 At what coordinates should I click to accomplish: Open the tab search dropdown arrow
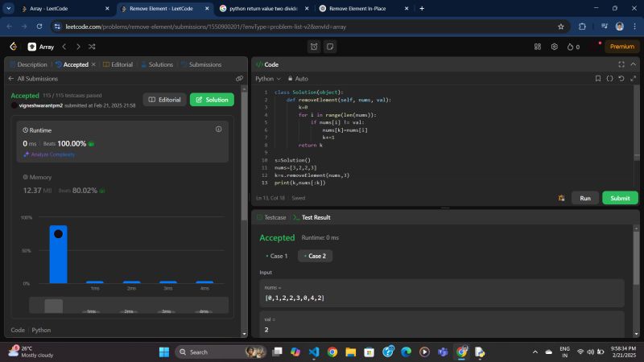pos(8,8)
